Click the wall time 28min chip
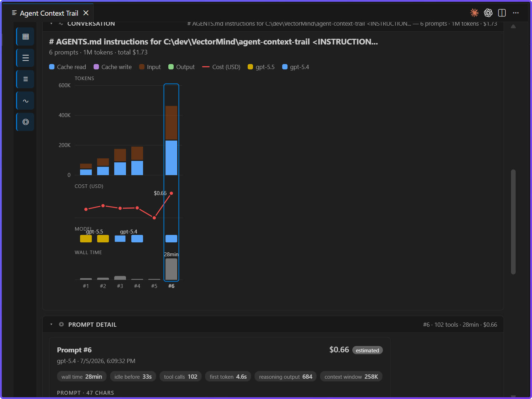 click(x=81, y=377)
